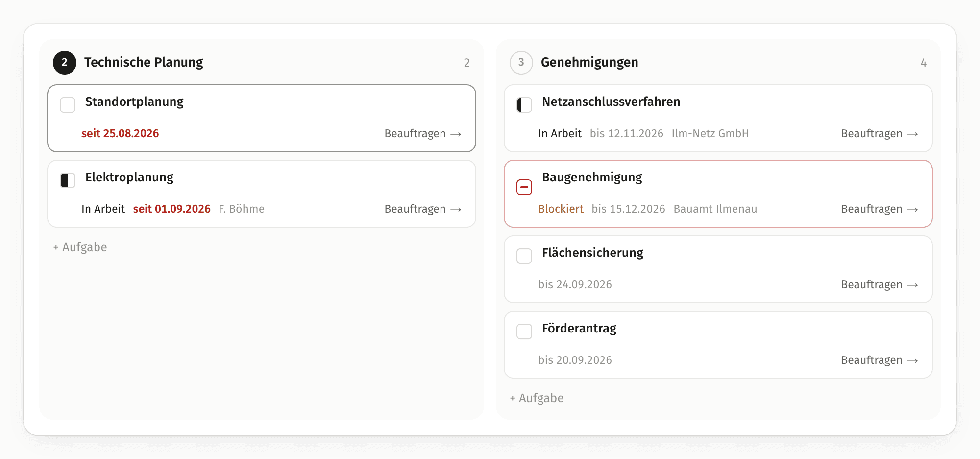980x459 pixels.
Task: Click Beauftragen on the Baugenehmigung card
Action: point(880,209)
